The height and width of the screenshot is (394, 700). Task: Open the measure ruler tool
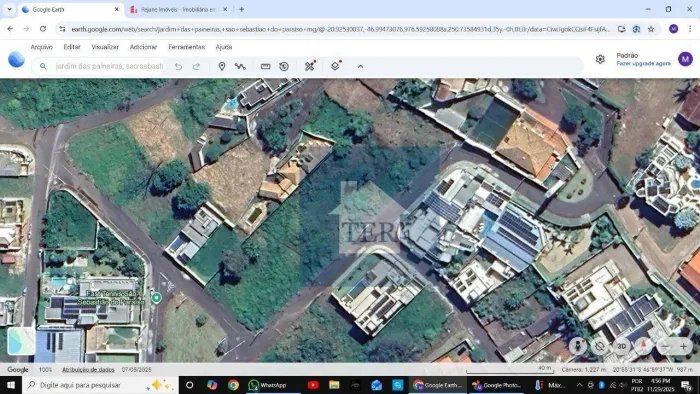[x=266, y=66]
